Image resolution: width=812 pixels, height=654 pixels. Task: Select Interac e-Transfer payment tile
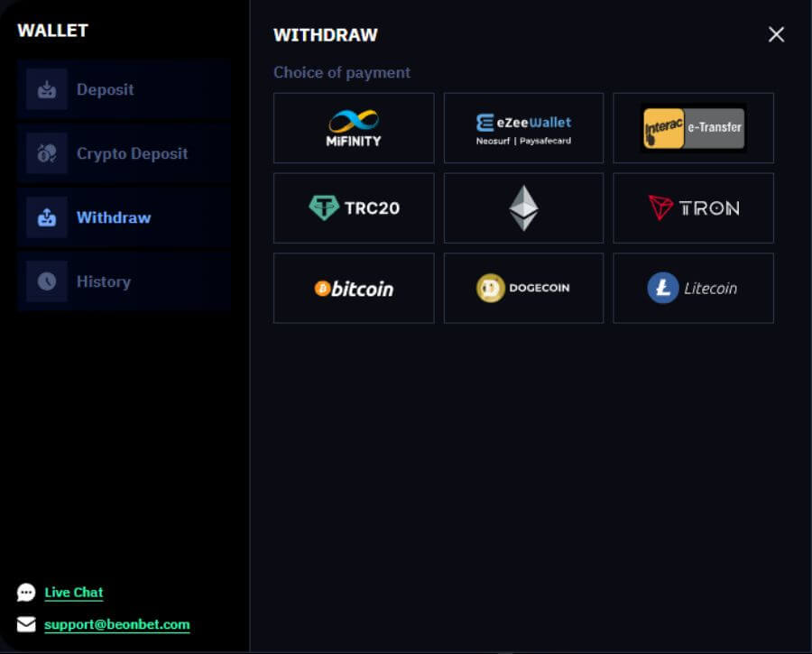694,128
